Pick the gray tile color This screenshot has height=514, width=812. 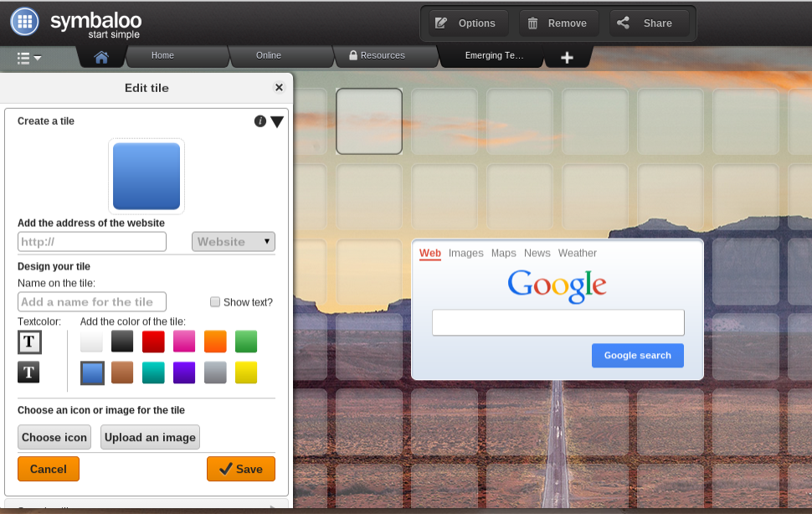[215, 373]
